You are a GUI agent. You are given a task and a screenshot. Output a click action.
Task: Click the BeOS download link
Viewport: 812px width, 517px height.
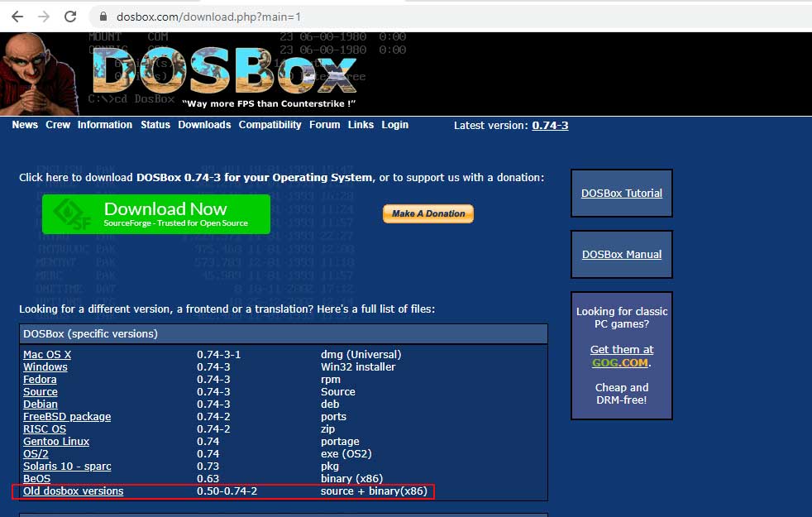(36, 479)
